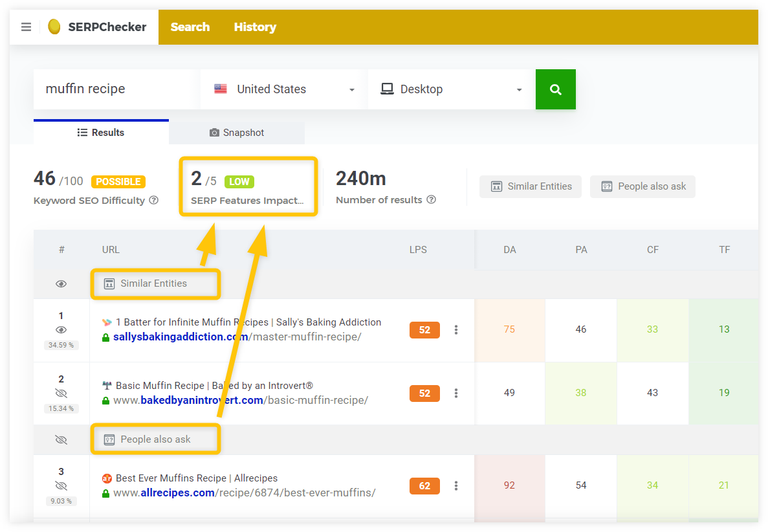Toggle visibility eye for Similar Entities row
Viewport: 768px width, 532px height.
tap(61, 284)
